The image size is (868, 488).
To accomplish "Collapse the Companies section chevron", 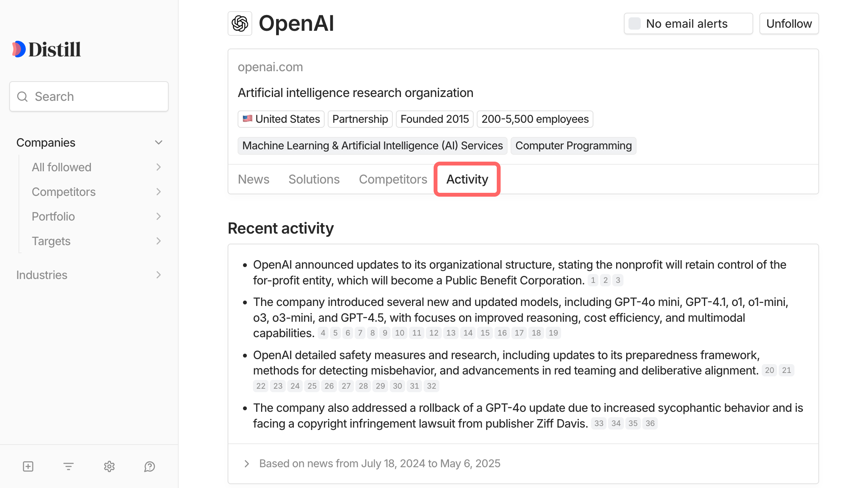I will click(x=159, y=143).
